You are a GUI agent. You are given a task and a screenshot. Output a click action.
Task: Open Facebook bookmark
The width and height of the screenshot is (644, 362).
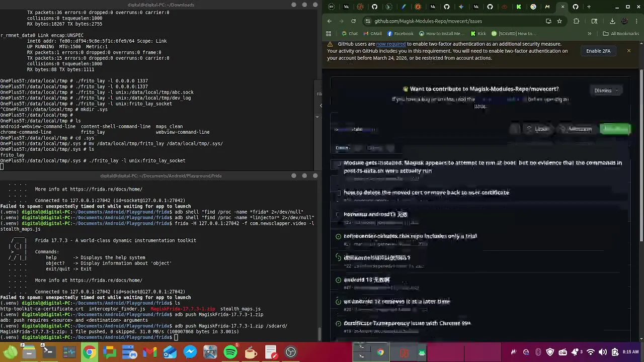point(400,34)
